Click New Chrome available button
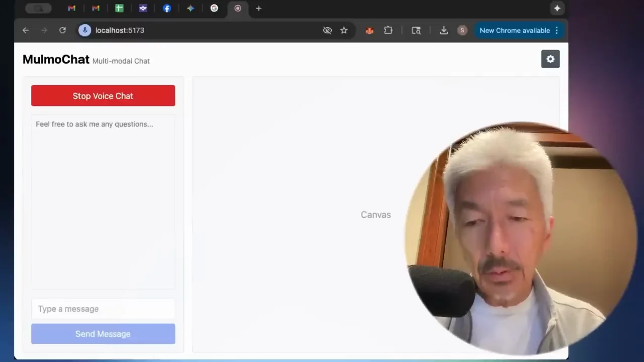This screenshot has height=362, width=644. (515, 30)
